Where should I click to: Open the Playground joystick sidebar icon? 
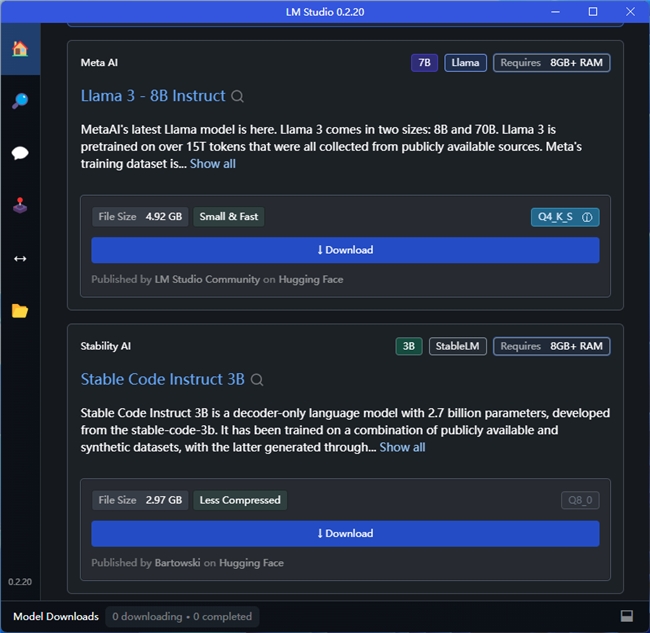click(20, 206)
